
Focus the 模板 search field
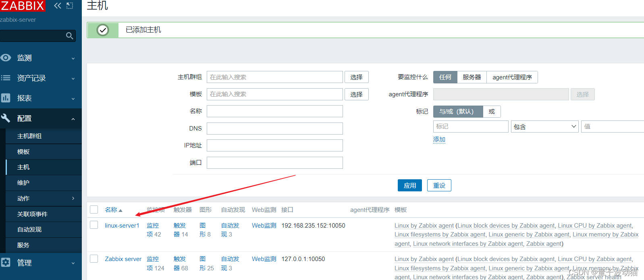[275, 94]
